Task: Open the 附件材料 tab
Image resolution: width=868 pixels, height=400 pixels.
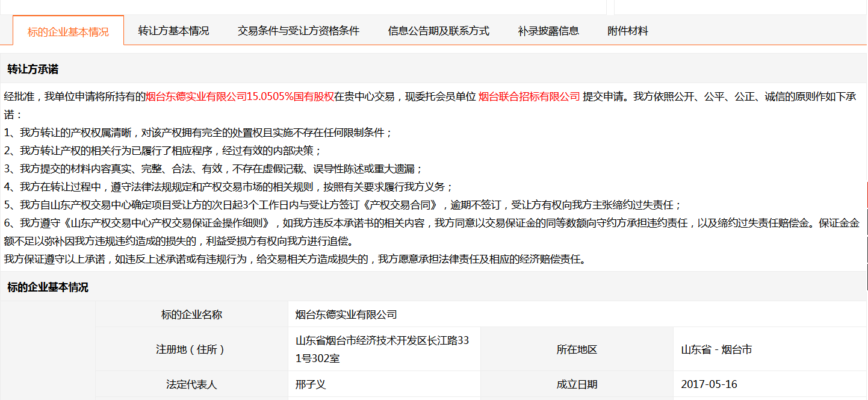Action: point(628,31)
